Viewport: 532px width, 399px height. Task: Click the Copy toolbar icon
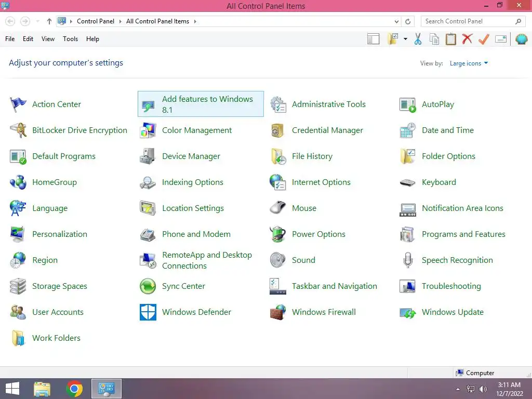[x=434, y=39]
